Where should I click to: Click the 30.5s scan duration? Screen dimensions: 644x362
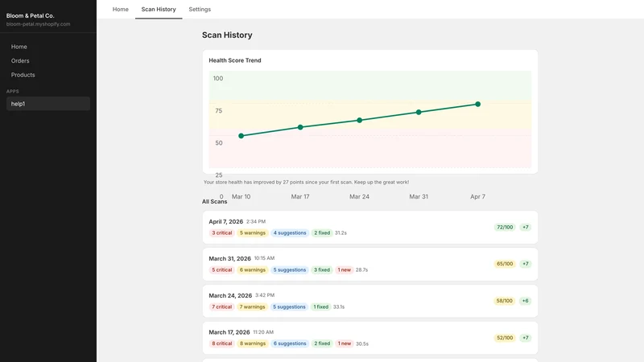click(361, 344)
